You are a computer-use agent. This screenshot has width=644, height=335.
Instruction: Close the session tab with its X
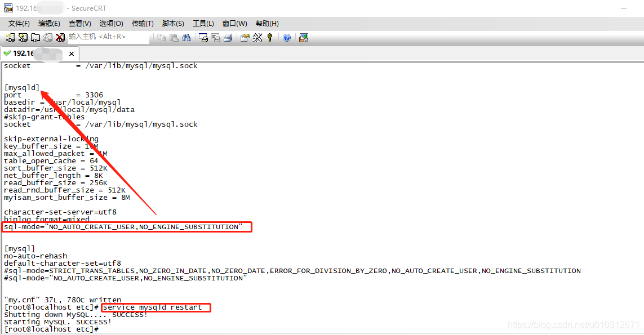tap(71, 55)
